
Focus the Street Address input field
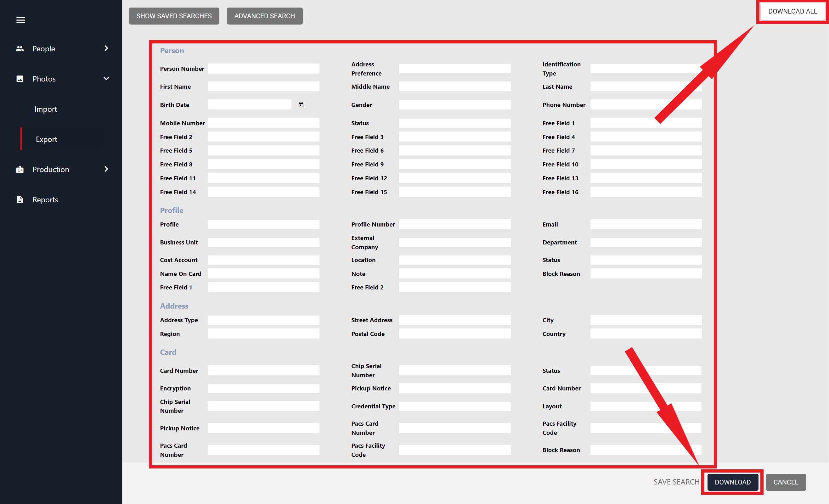pyautogui.click(x=454, y=320)
